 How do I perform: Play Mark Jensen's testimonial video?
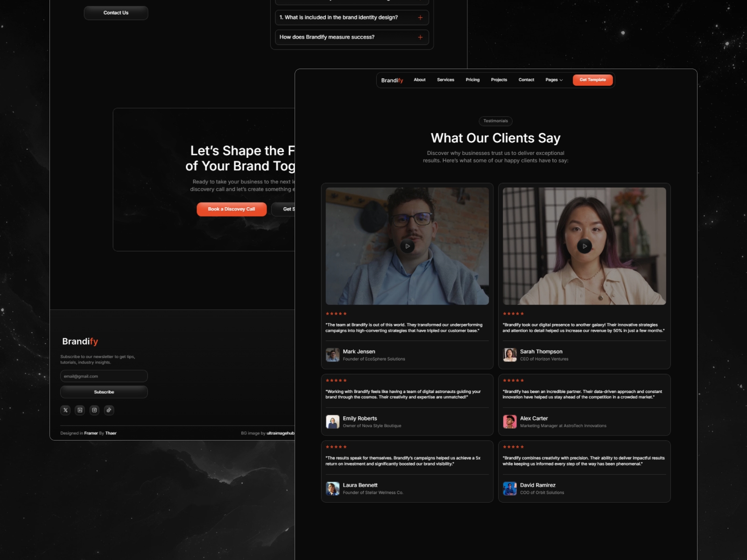click(x=407, y=246)
